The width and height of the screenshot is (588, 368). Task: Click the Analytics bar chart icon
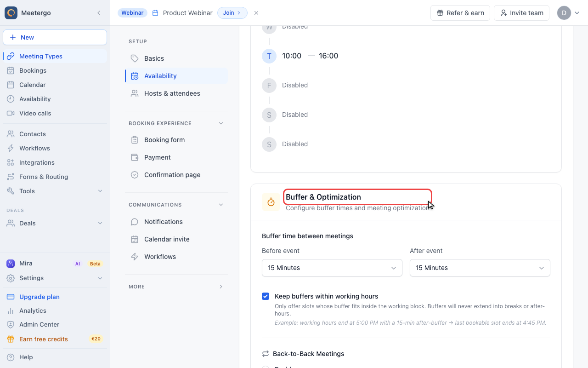(11, 311)
